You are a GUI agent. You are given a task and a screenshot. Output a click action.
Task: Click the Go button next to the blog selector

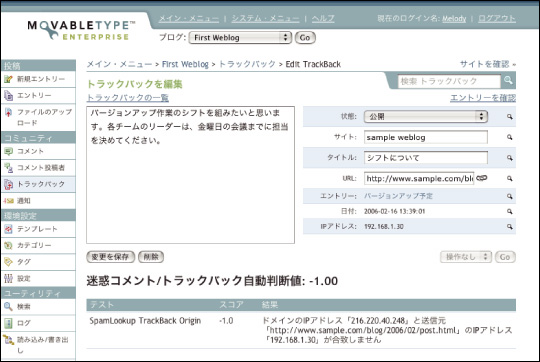pos(305,38)
